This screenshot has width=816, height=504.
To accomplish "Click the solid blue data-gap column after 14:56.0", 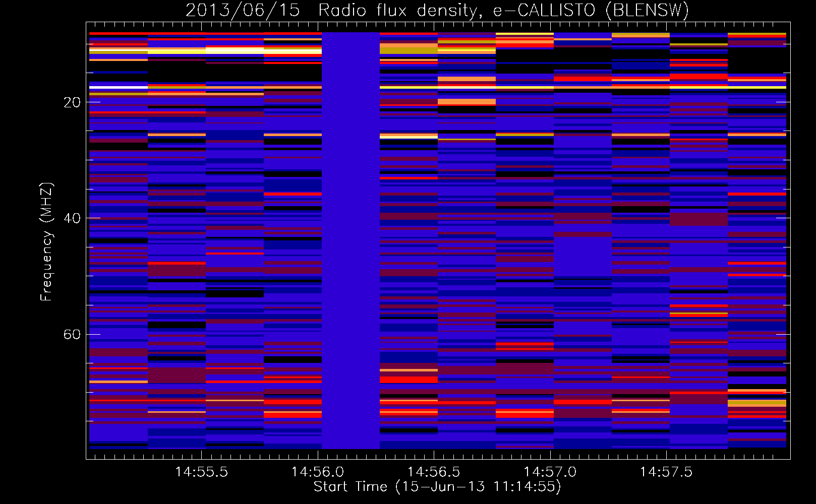I will tap(351, 240).
